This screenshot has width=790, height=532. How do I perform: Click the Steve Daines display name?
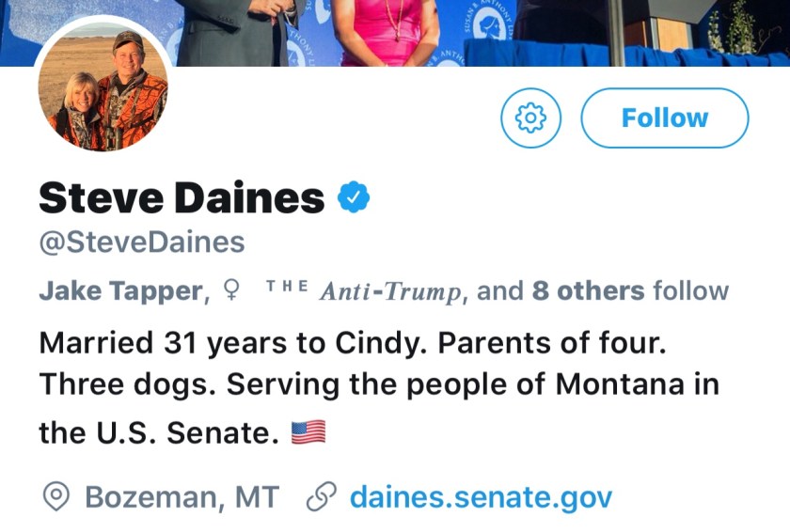point(182,197)
